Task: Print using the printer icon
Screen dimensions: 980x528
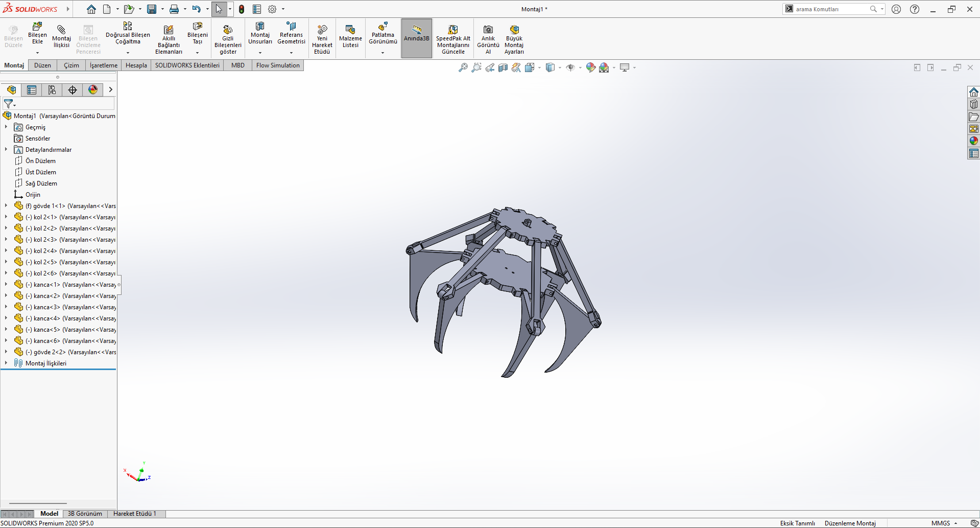Action: (x=174, y=9)
